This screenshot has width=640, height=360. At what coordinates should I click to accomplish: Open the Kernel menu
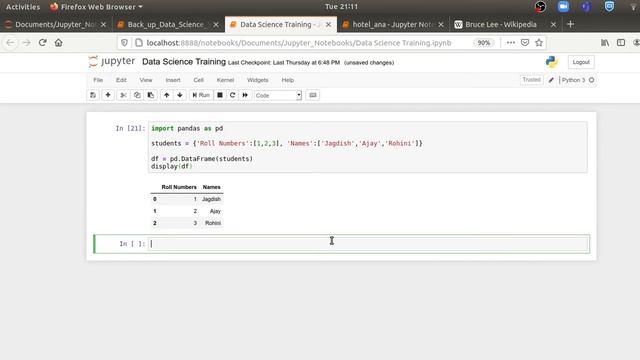[225, 80]
